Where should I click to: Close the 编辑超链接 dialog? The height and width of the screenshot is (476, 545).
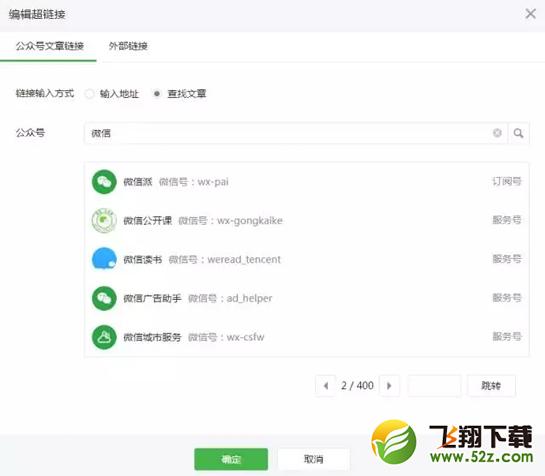coord(530,14)
